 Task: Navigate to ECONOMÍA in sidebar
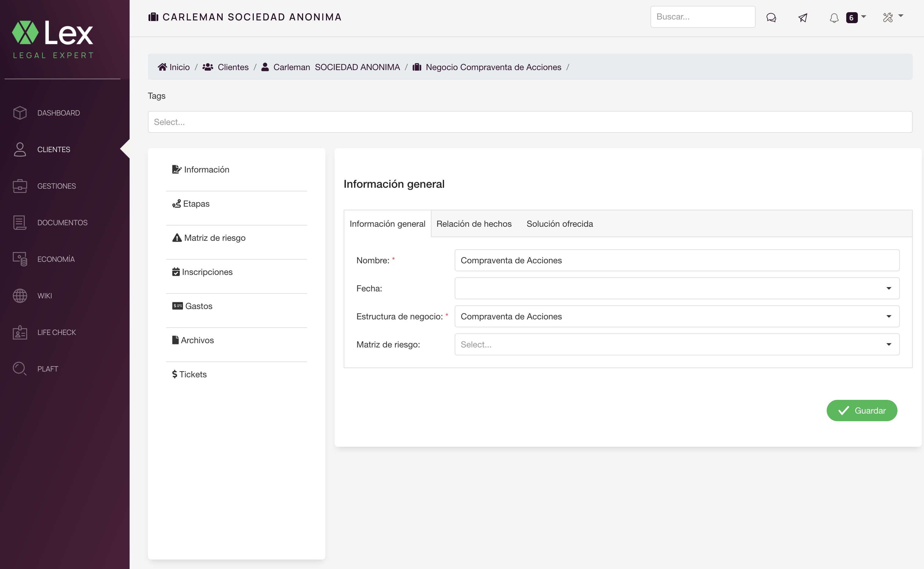tap(56, 259)
